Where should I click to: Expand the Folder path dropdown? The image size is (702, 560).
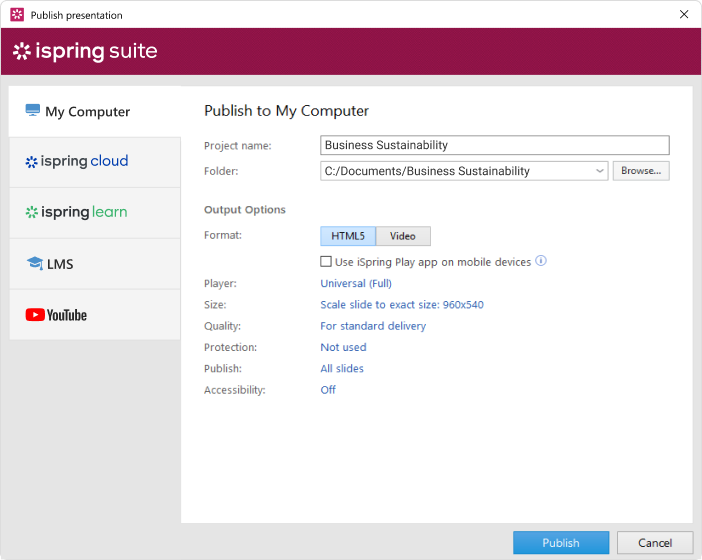tap(599, 171)
